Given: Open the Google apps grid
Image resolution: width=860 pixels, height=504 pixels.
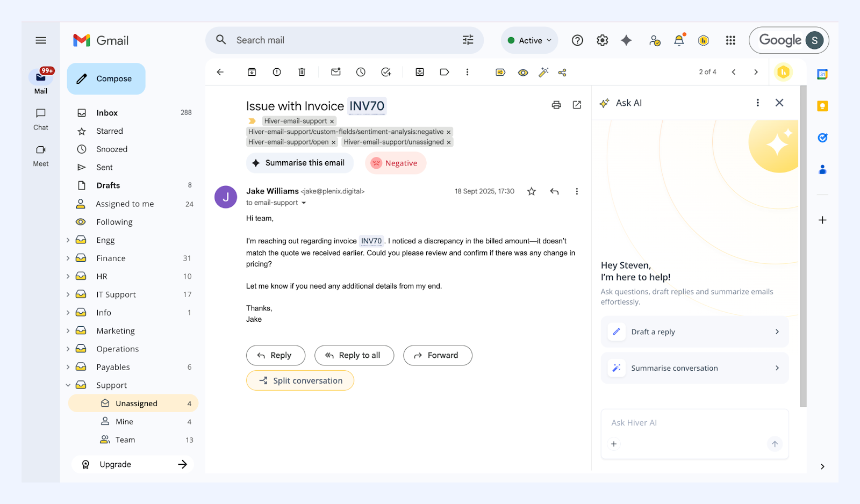Looking at the screenshot, I should pos(730,40).
